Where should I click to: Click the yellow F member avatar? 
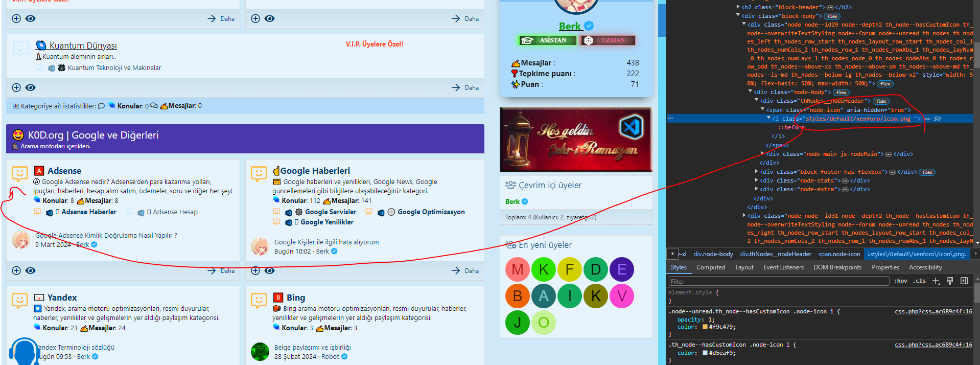[570, 269]
